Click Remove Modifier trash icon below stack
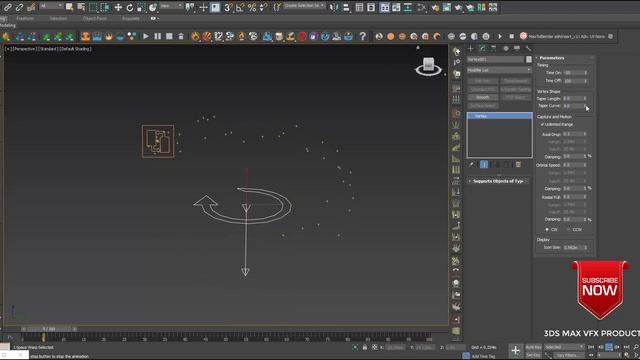This screenshot has height=360, width=640. click(x=518, y=164)
